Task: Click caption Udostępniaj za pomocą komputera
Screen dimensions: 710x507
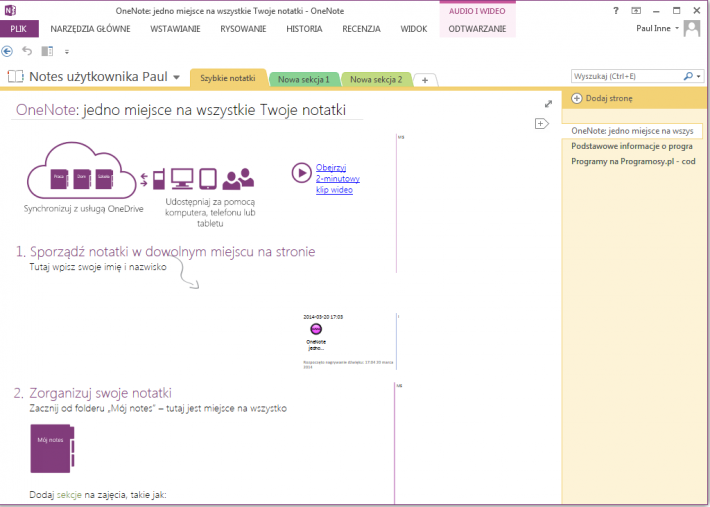Action: [210, 212]
